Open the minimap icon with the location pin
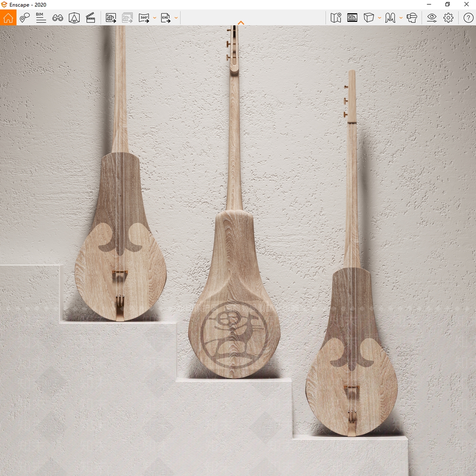Screen dimensions: 476x476 336,18
